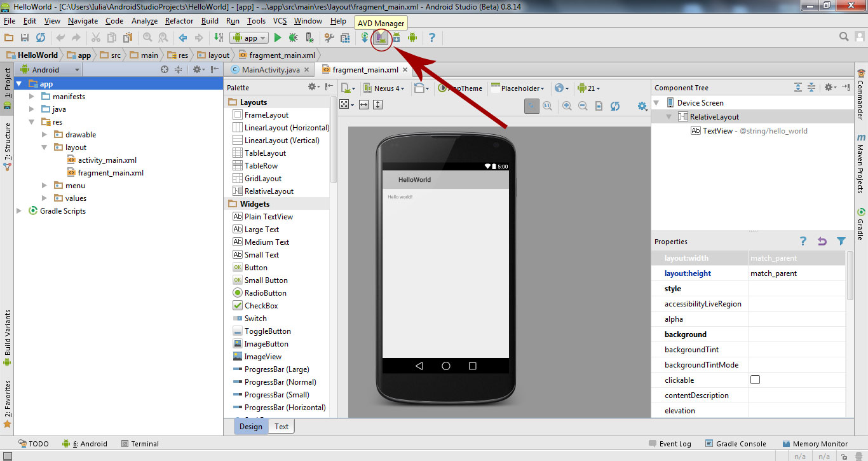Screen dimensions: 868x461
Task: Sync project with Gradle files
Action: click(365, 38)
